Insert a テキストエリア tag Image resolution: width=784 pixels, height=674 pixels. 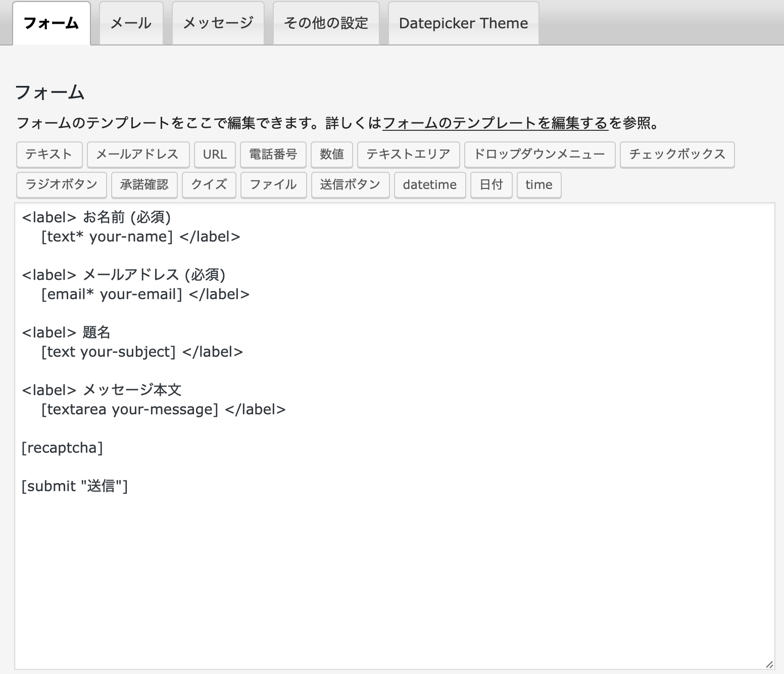pos(408,155)
